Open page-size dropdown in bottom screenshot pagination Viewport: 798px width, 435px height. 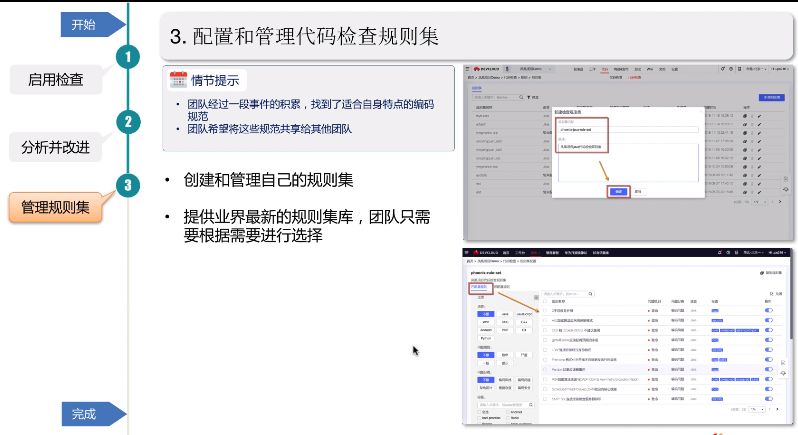(x=757, y=409)
